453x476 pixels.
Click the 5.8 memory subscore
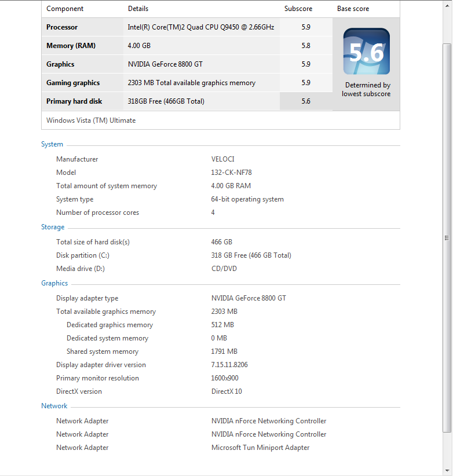[x=306, y=46]
